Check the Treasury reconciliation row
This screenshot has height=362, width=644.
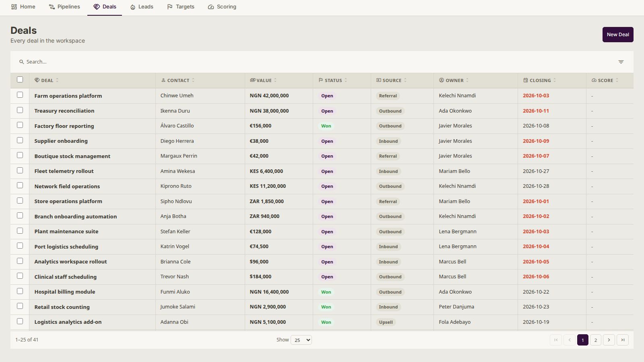[x=20, y=110]
